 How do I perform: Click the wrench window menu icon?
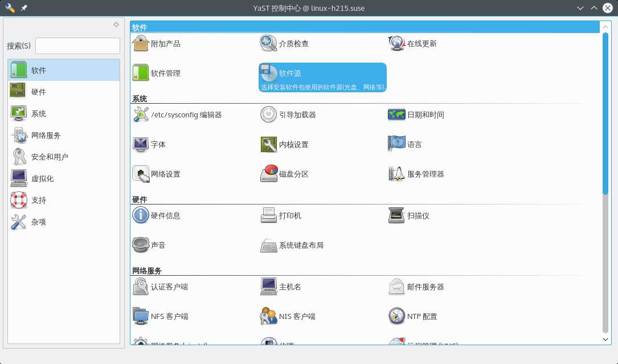(10, 8)
